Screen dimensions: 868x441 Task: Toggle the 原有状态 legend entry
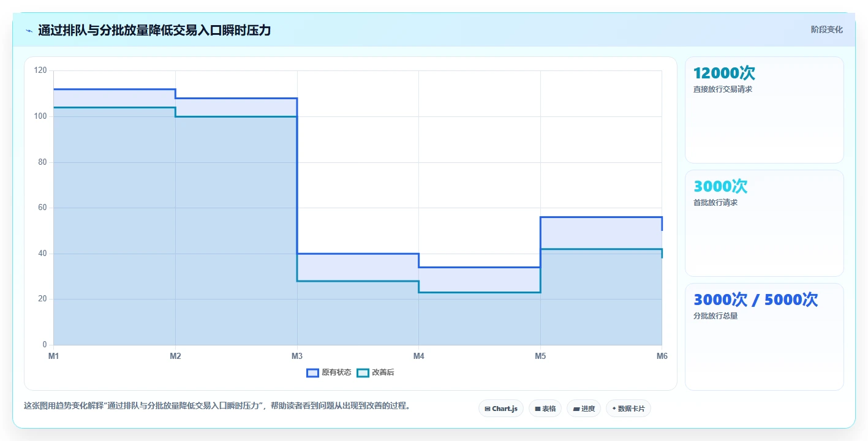[x=329, y=372]
